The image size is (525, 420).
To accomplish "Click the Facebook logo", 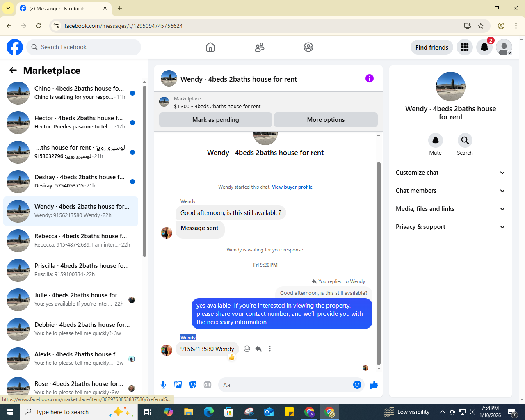I will (15, 47).
